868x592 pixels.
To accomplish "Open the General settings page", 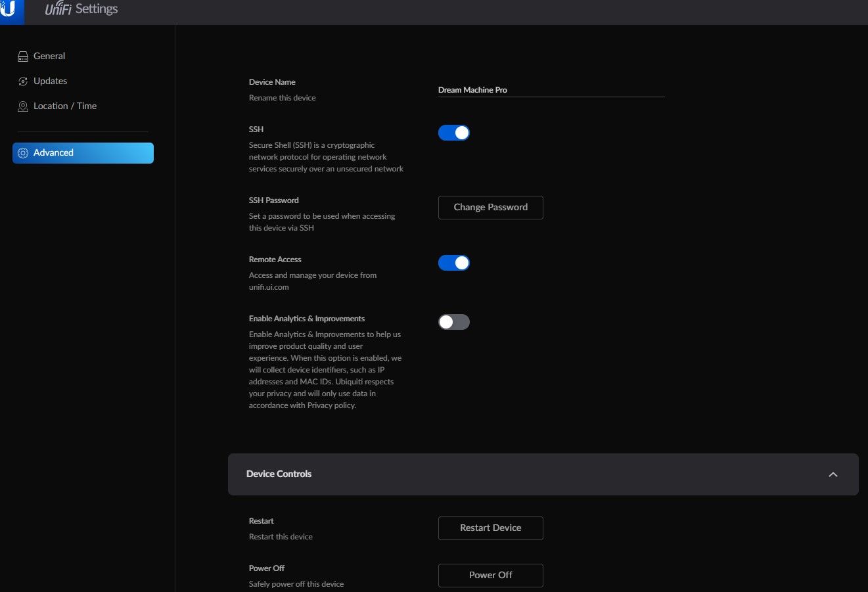I will point(49,57).
